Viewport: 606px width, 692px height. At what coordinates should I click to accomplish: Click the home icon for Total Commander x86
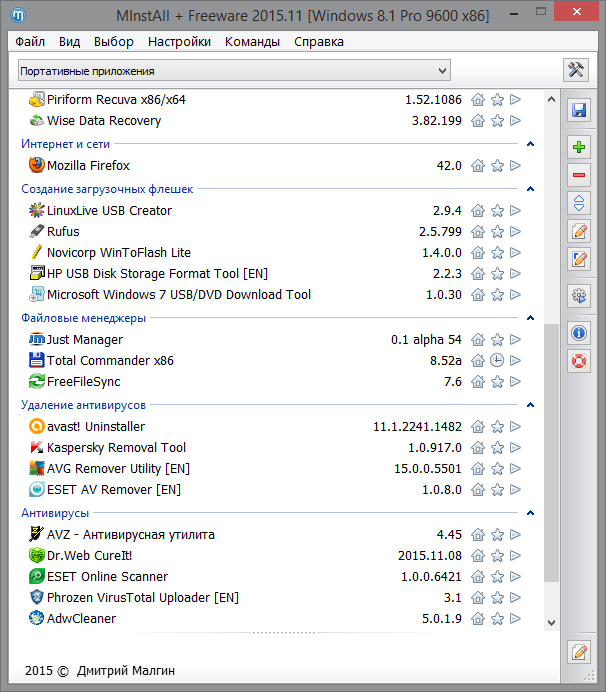tap(478, 361)
